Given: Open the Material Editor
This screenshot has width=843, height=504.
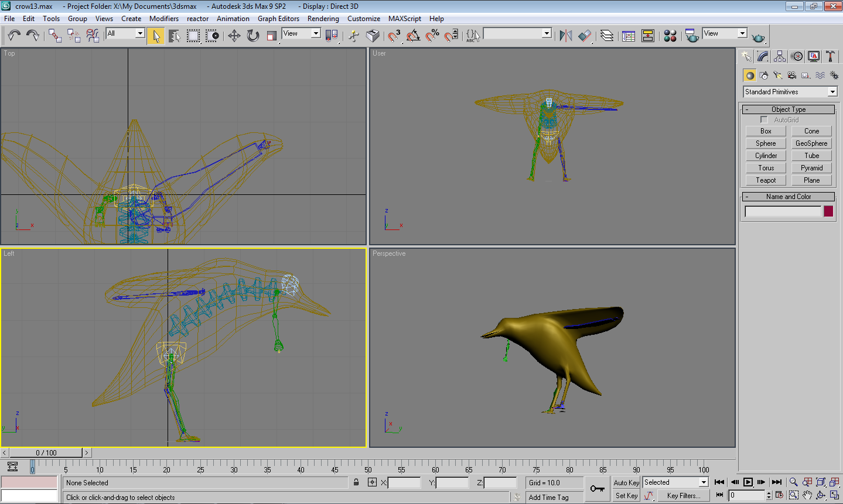Looking at the screenshot, I should pos(670,36).
